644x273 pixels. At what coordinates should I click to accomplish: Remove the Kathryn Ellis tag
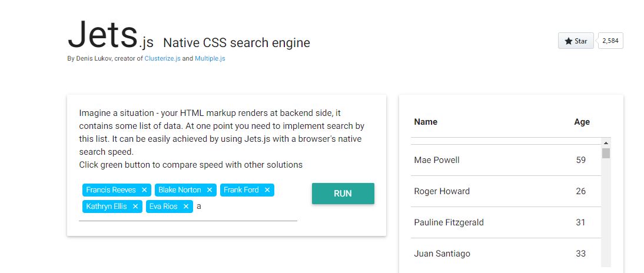point(135,207)
